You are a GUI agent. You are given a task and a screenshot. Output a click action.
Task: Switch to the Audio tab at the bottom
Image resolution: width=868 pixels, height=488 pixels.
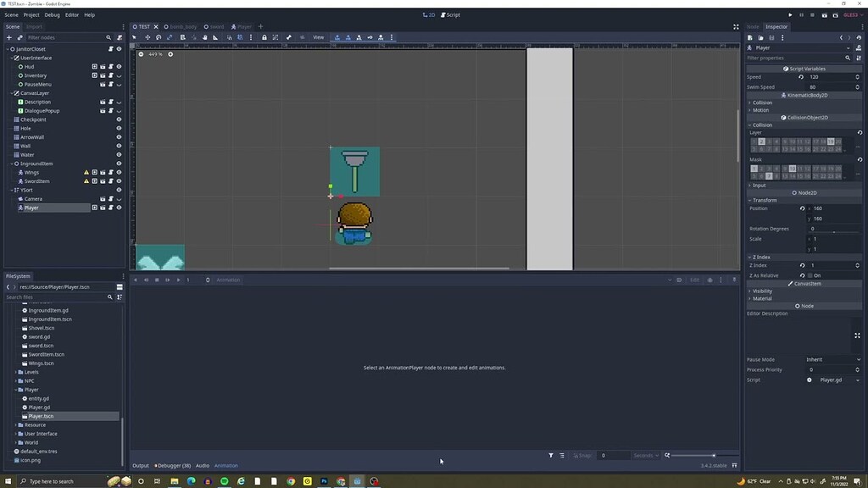pos(203,465)
